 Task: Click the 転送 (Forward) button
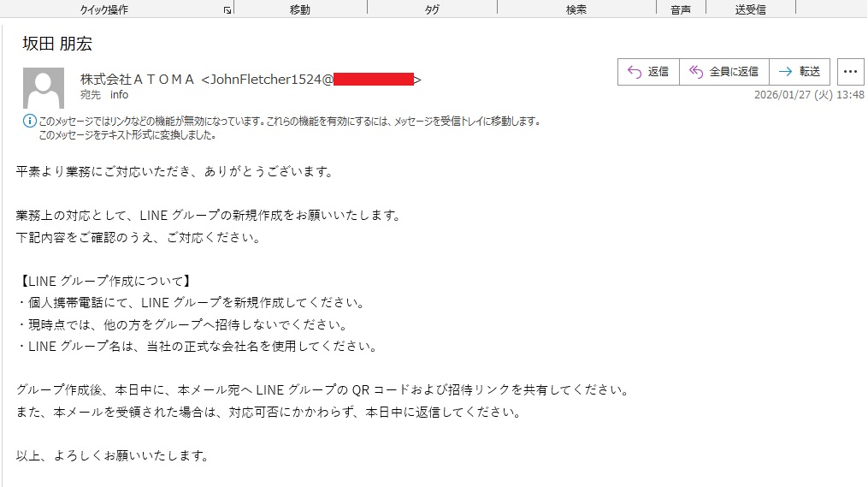click(x=800, y=72)
